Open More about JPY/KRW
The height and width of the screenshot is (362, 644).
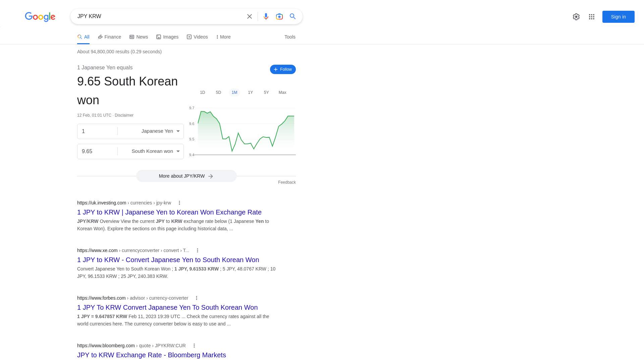click(186, 176)
